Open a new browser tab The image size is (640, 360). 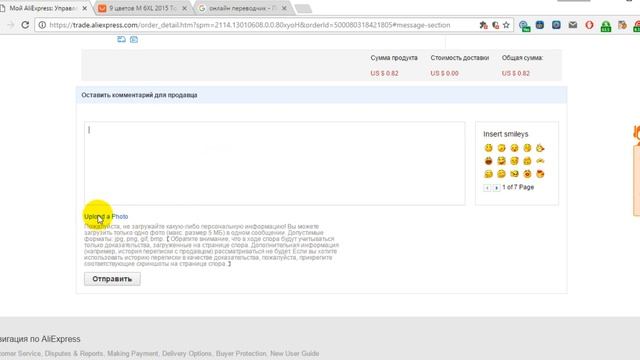tap(303, 9)
